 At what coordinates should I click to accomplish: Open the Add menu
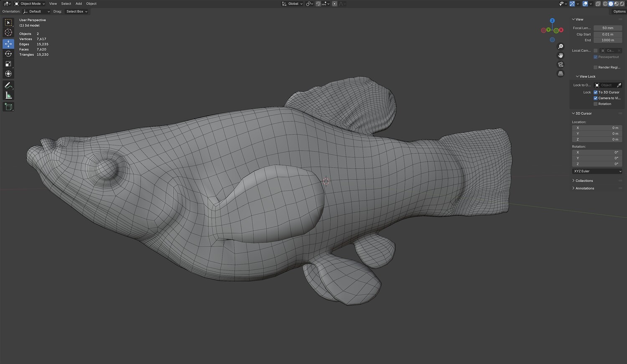[79, 4]
